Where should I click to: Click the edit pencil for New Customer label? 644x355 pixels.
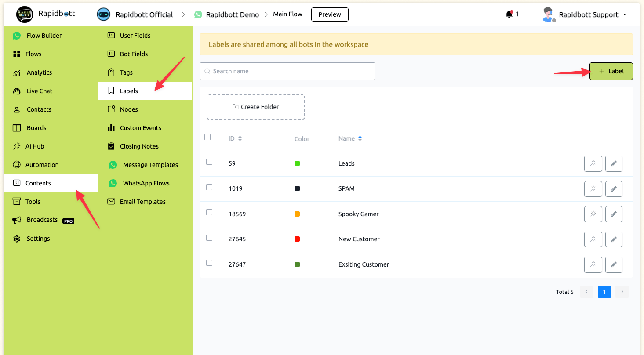click(x=614, y=239)
